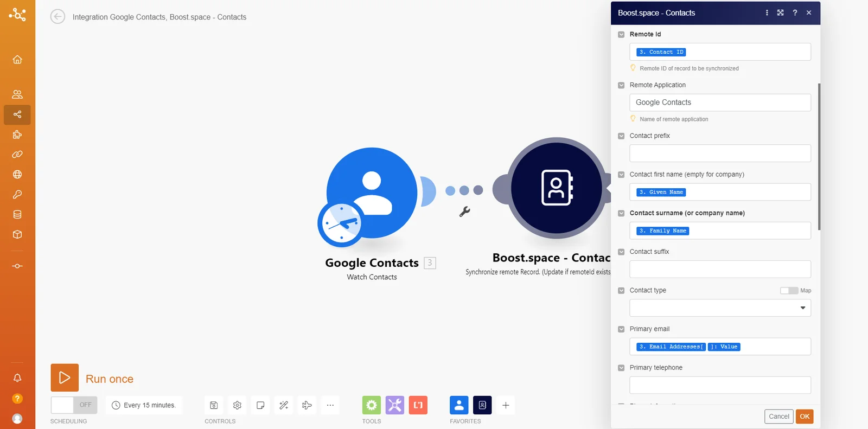This screenshot has height=429, width=868.
Task: Click the Contact surname field
Action: (720, 230)
